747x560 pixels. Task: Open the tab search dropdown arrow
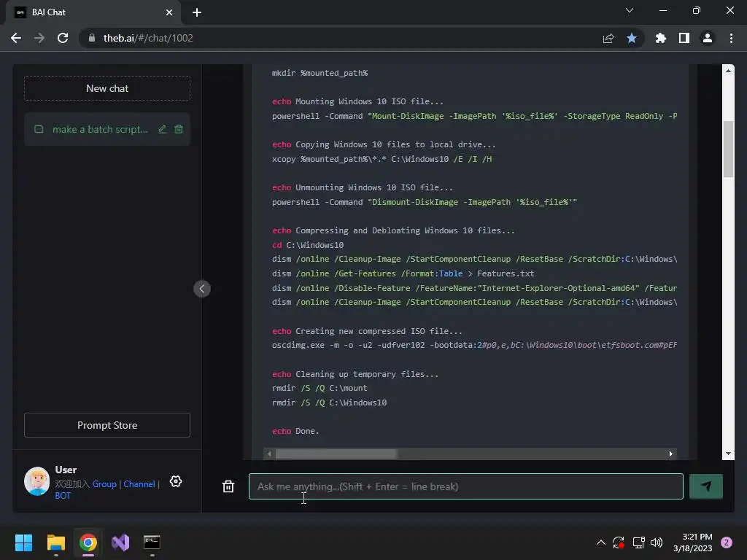pos(630,10)
